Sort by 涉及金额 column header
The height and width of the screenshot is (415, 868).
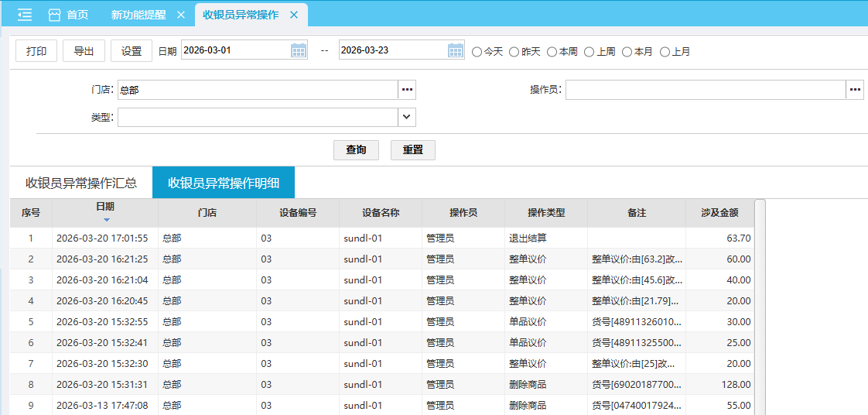(x=719, y=213)
